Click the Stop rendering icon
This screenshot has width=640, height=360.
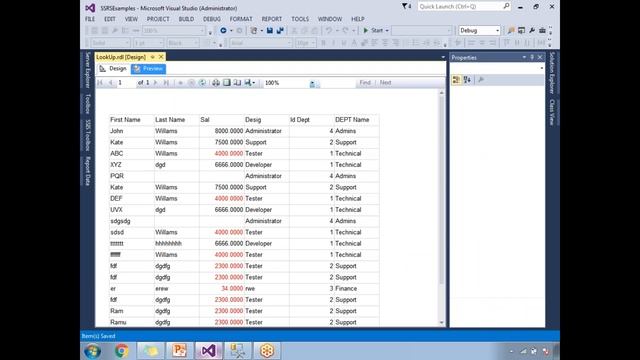point(191,83)
